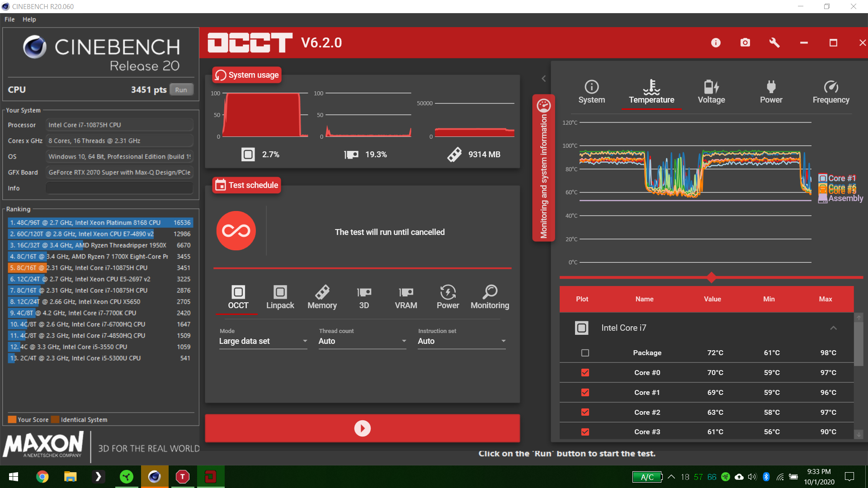Open the Cinebench Help menu
Image resolution: width=868 pixels, height=488 pixels.
click(29, 19)
